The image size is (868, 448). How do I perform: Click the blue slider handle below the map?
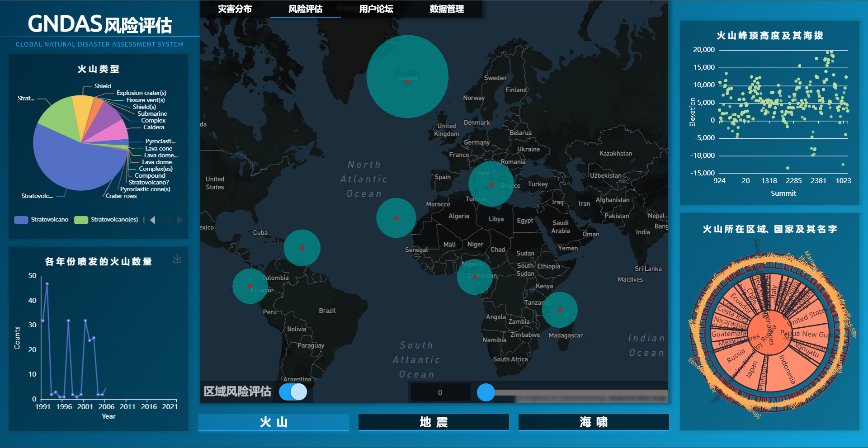coord(486,392)
